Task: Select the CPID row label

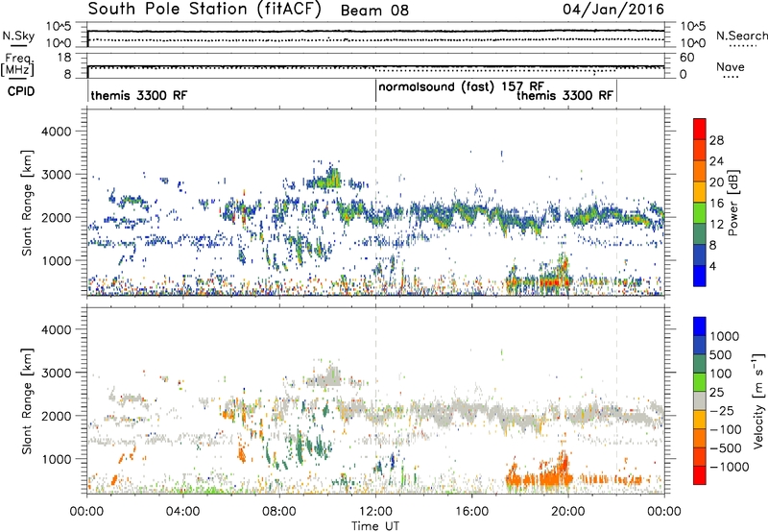Action: (21, 91)
